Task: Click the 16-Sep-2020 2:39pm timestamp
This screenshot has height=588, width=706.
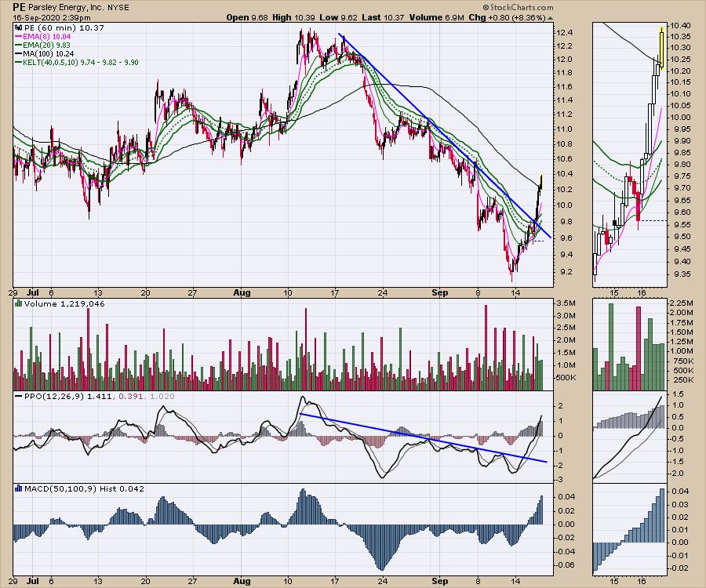Action: (x=45, y=16)
